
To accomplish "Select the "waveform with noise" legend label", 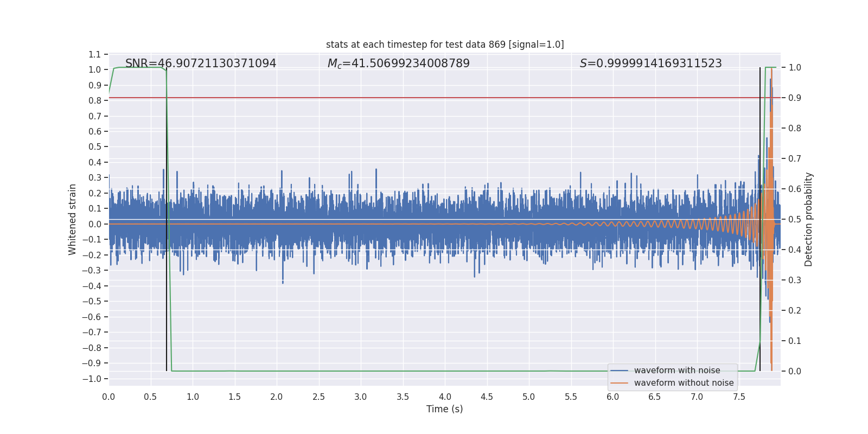I will [677, 371].
